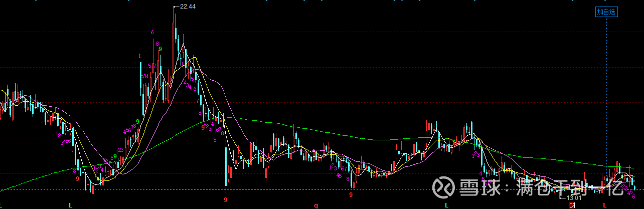The height and width of the screenshot is (209, 644).
Task: Open the 财 financial event marker
Action: click(x=572, y=205)
